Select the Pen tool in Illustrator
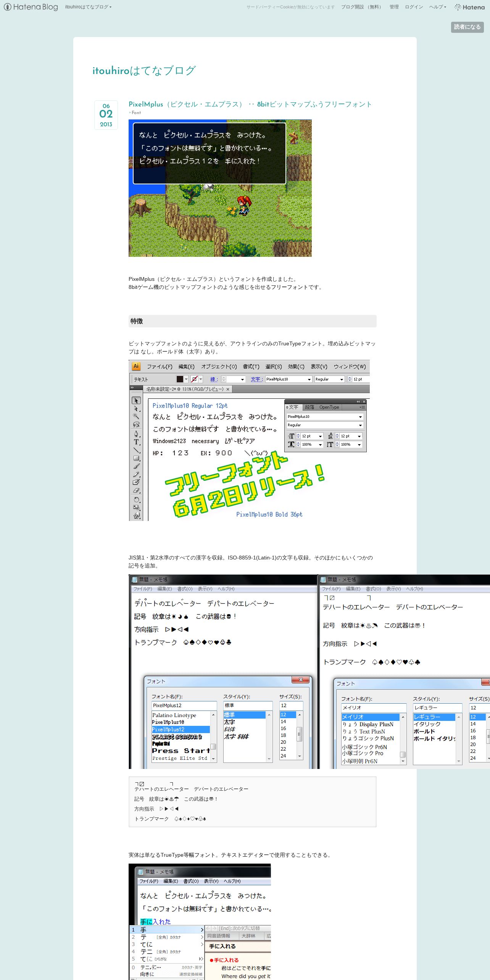Image resolution: width=490 pixels, height=980 pixels. (x=136, y=434)
